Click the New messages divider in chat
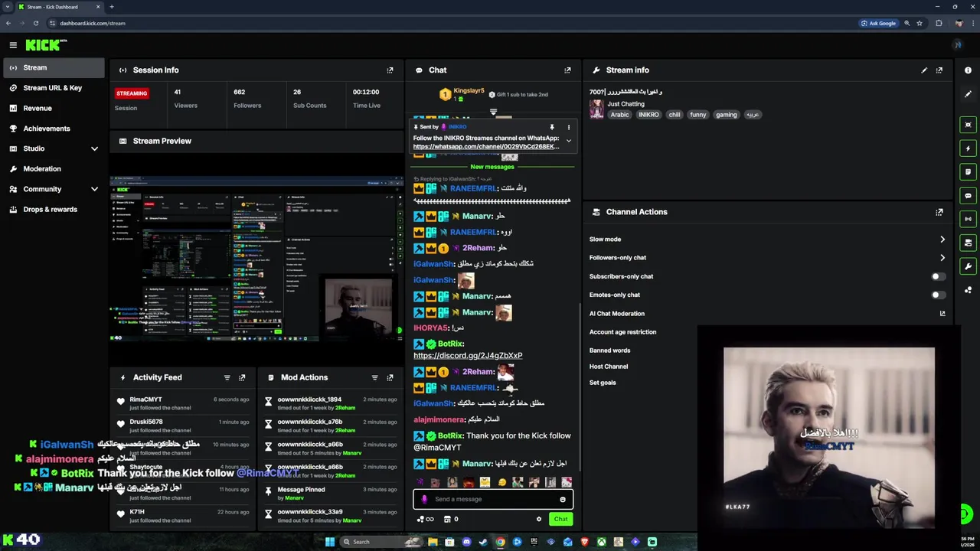 coord(492,167)
